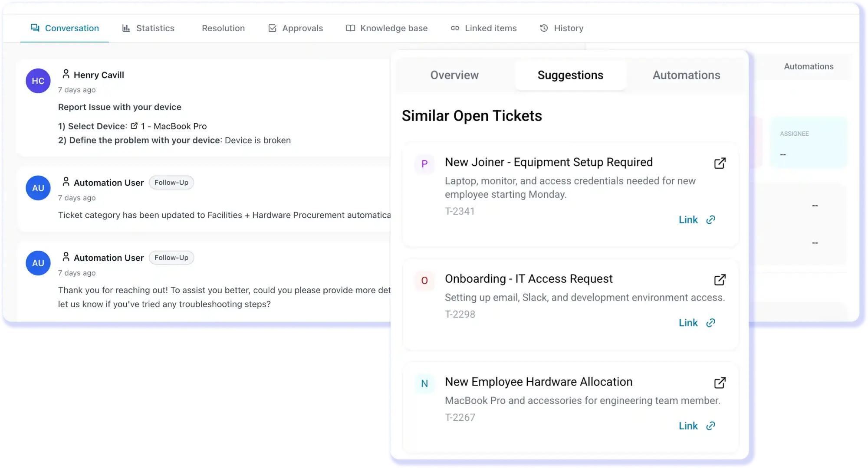Click the Henry Cavill name

click(x=99, y=75)
